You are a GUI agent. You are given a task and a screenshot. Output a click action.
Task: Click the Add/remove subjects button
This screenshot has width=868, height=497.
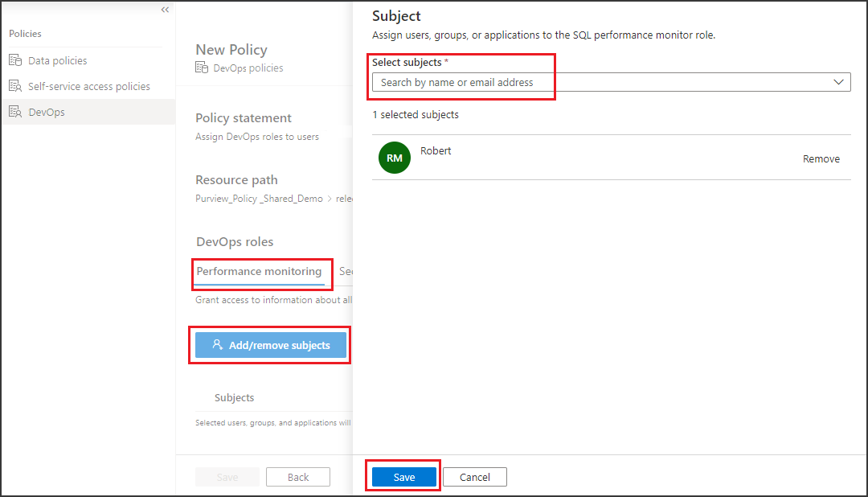[x=269, y=345]
